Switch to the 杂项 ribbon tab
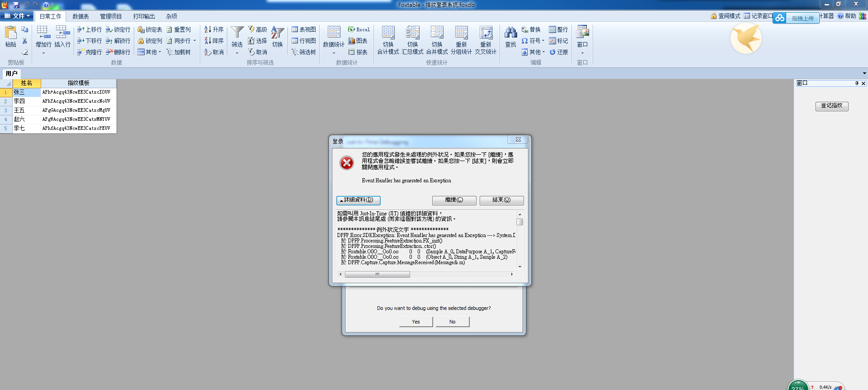868x390 pixels. coord(171,16)
